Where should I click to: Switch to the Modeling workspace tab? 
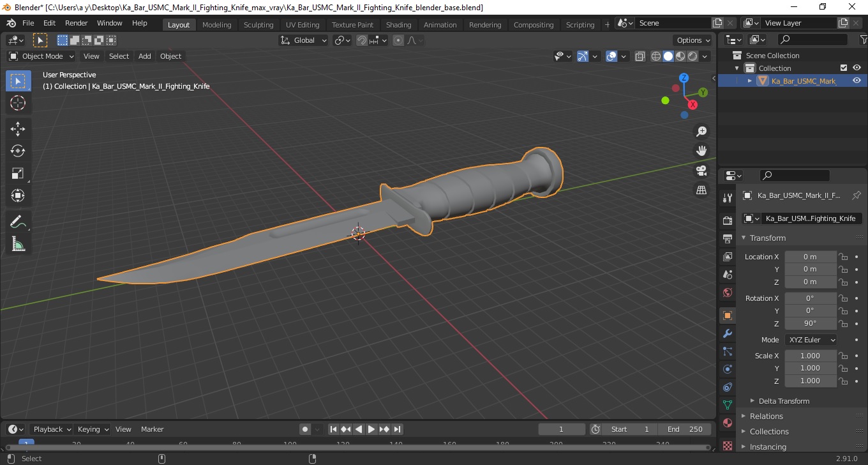pyautogui.click(x=217, y=25)
